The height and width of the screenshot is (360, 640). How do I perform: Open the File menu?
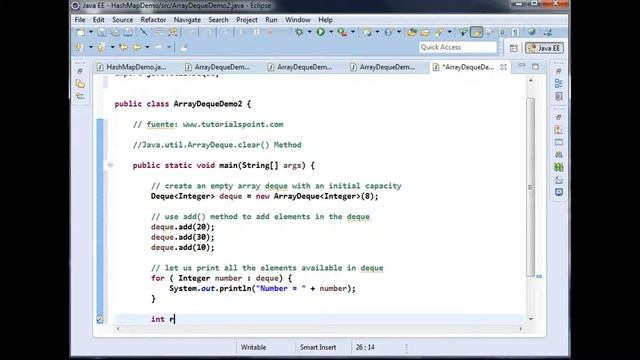click(x=80, y=20)
